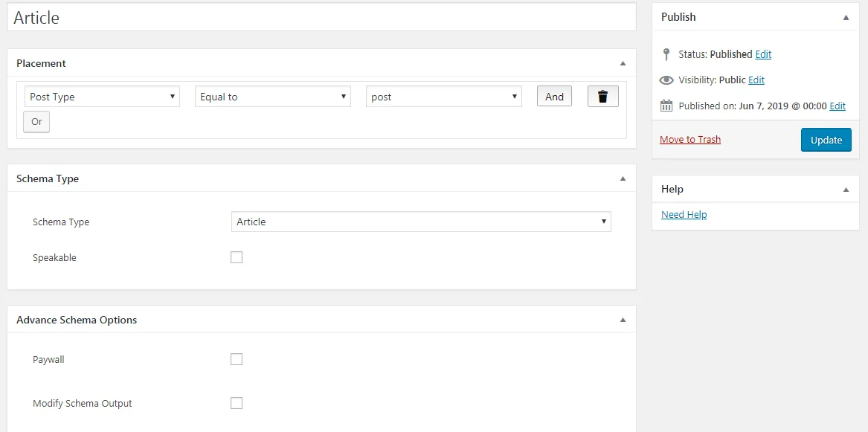Open the post value dropdown
The image size is (868, 432).
(444, 96)
